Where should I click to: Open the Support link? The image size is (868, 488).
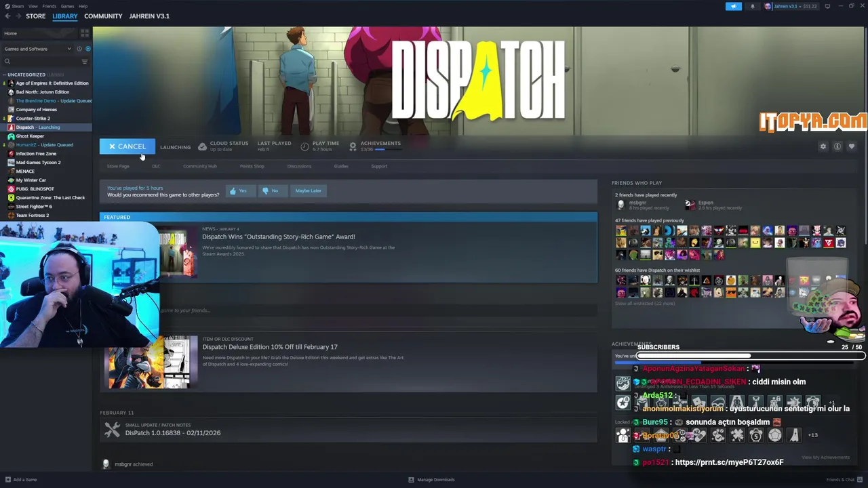(379, 166)
